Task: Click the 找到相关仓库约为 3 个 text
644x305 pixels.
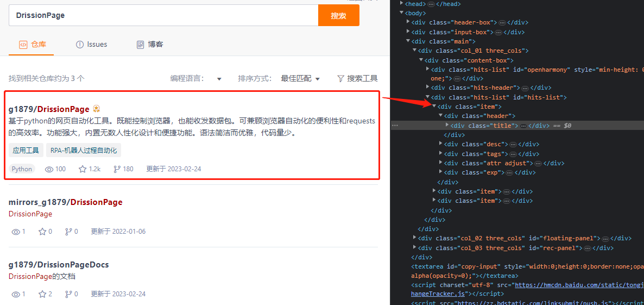Action: point(46,78)
